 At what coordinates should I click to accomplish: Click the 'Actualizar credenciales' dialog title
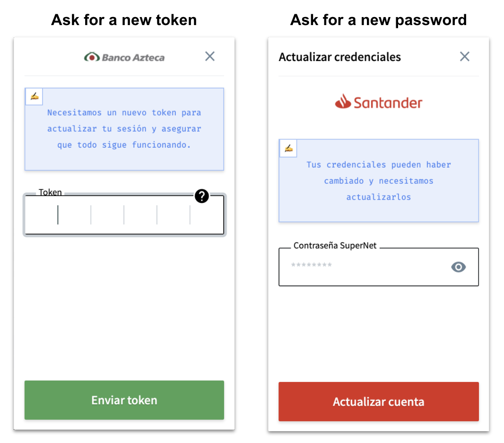[340, 57]
